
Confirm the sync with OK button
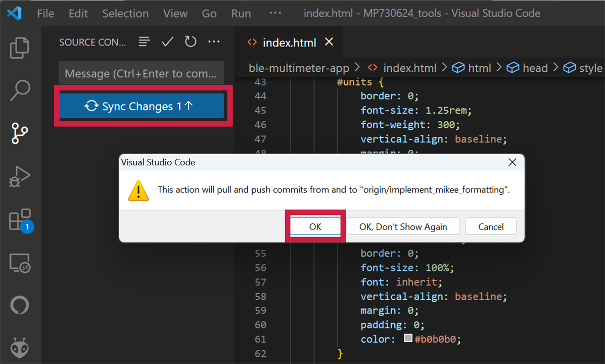[x=315, y=226]
